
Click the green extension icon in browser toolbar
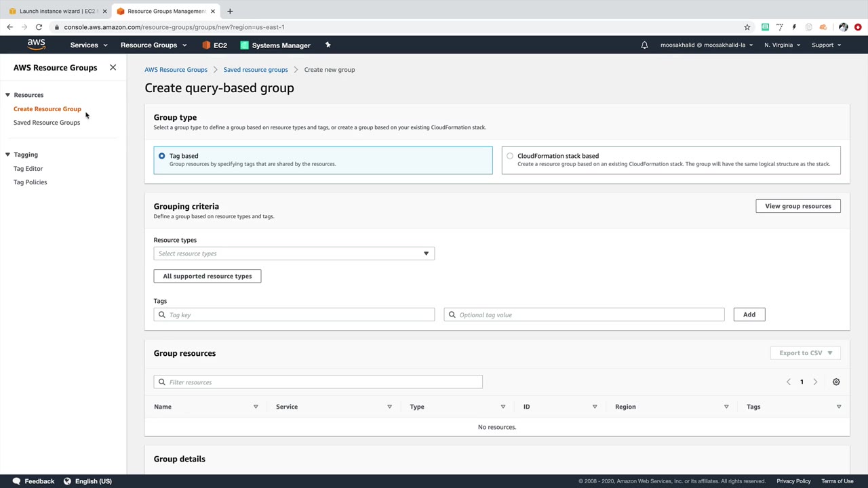(765, 27)
